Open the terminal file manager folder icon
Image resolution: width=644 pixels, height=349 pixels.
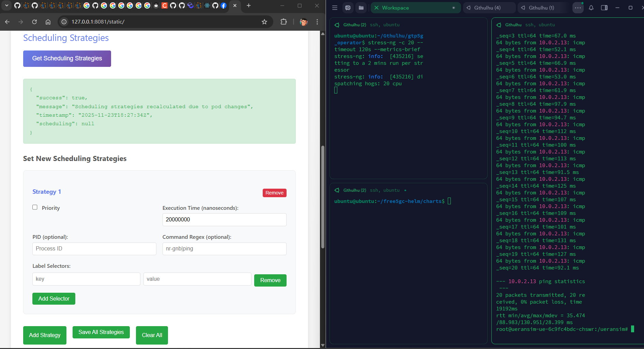pos(361,8)
